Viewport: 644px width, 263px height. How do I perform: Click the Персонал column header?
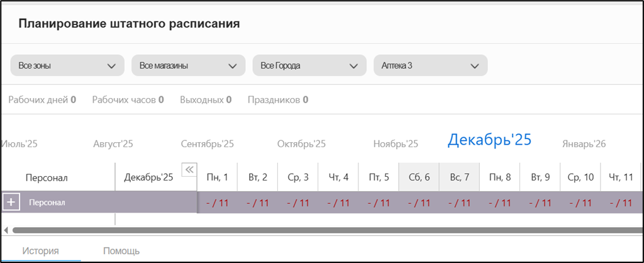pos(47,177)
